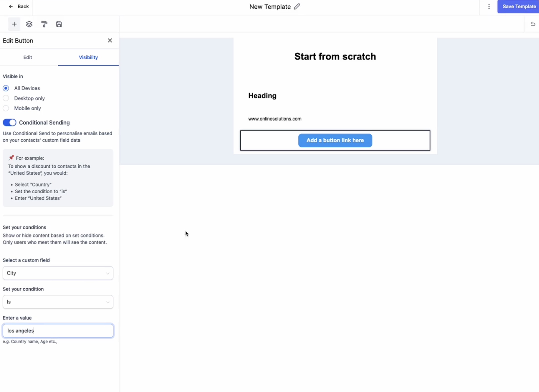This screenshot has width=539, height=392.
Task: Open the City custom field dropdown
Action: point(58,273)
